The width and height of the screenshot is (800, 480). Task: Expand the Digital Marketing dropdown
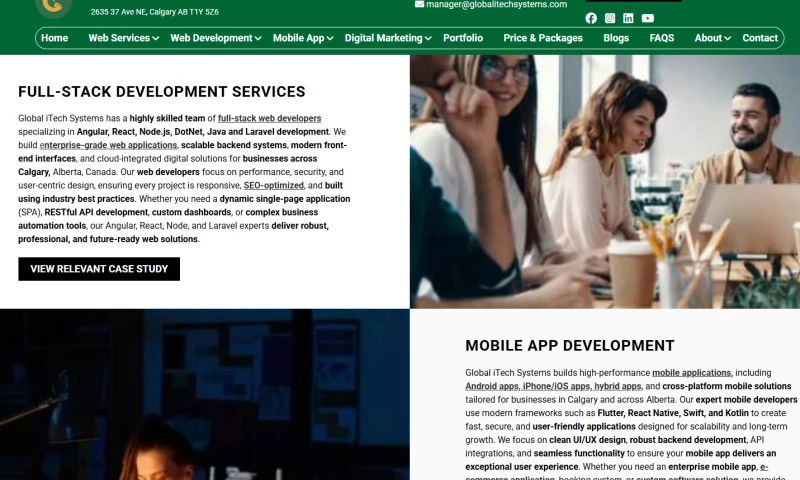(388, 38)
